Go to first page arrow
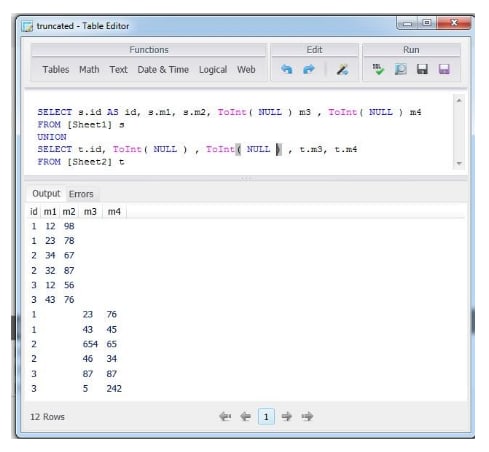The height and width of the screenshot is (452, 489). (225, 416)
